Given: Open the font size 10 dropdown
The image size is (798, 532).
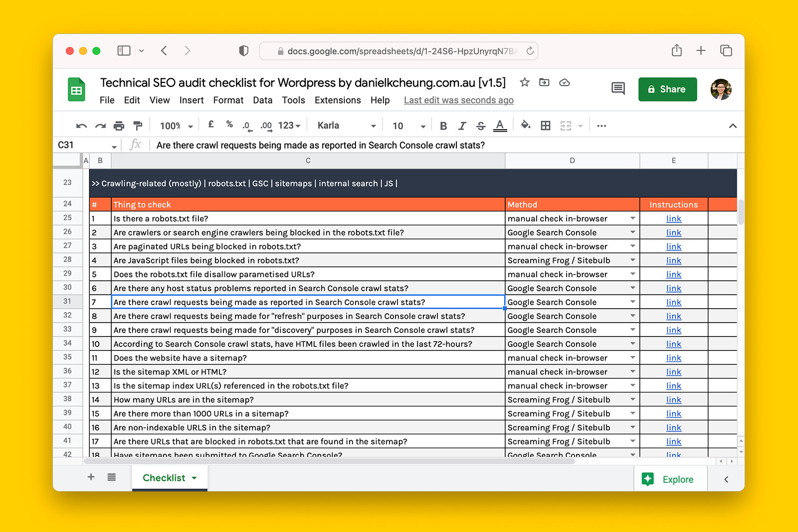Looking at the screenshot, I should (408, 126).
